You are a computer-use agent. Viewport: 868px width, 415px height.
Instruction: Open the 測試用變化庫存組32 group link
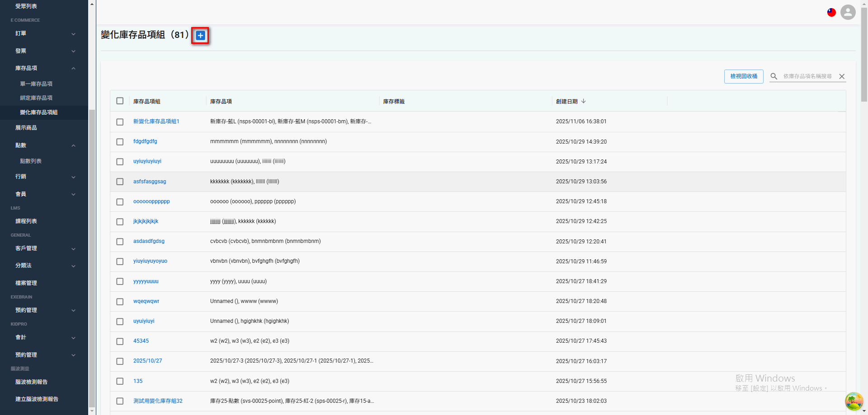click(x=158, y=401)
